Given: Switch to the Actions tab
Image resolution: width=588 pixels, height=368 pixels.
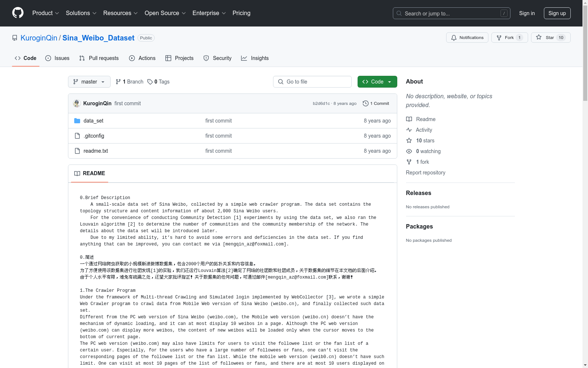Looking at the screenshot, I should point(142,58).
